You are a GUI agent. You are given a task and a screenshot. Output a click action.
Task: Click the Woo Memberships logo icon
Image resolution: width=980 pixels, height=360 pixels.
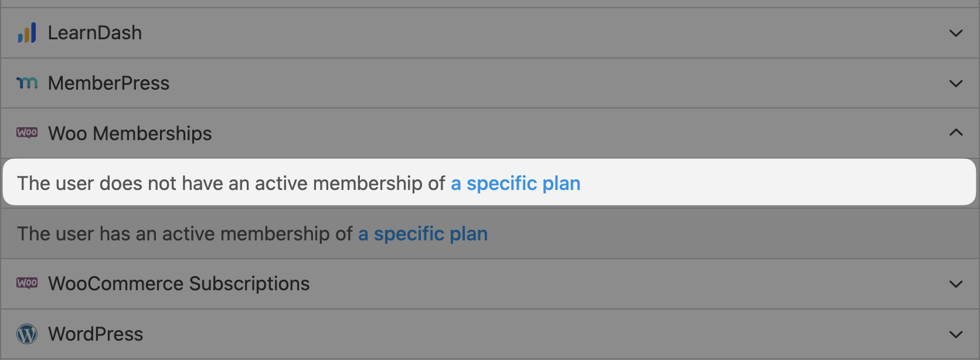pos(27,133)
